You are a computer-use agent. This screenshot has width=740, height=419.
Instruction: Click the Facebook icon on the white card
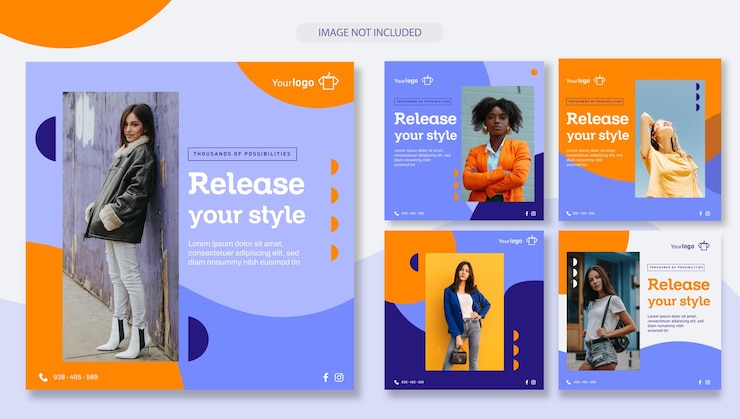tap(700, 382)
